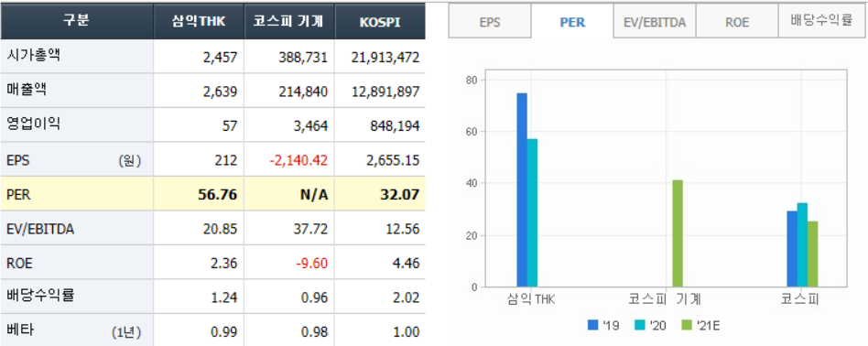Click the KOSPI column header
Screen dimensions: 868x346
click(379, 21)
